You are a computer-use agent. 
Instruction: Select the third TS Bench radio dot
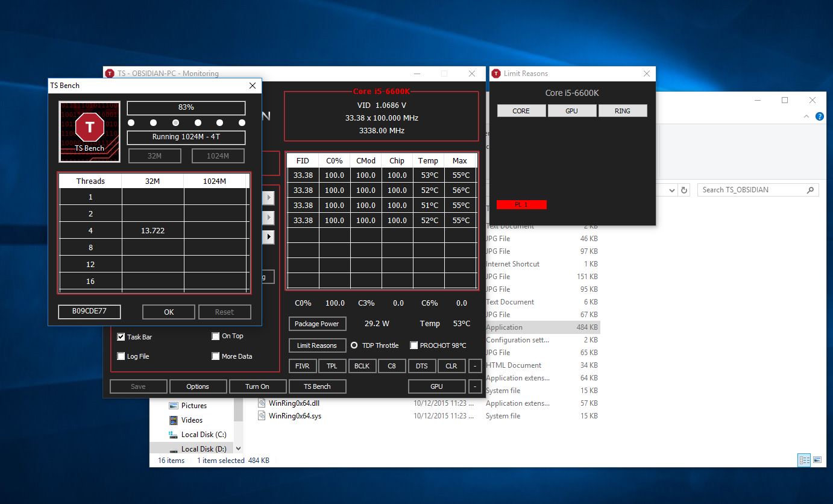tap(175, 123)
